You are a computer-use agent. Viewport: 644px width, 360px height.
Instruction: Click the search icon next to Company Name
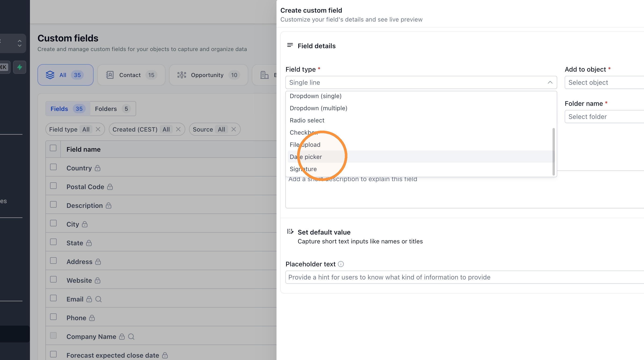131,337
